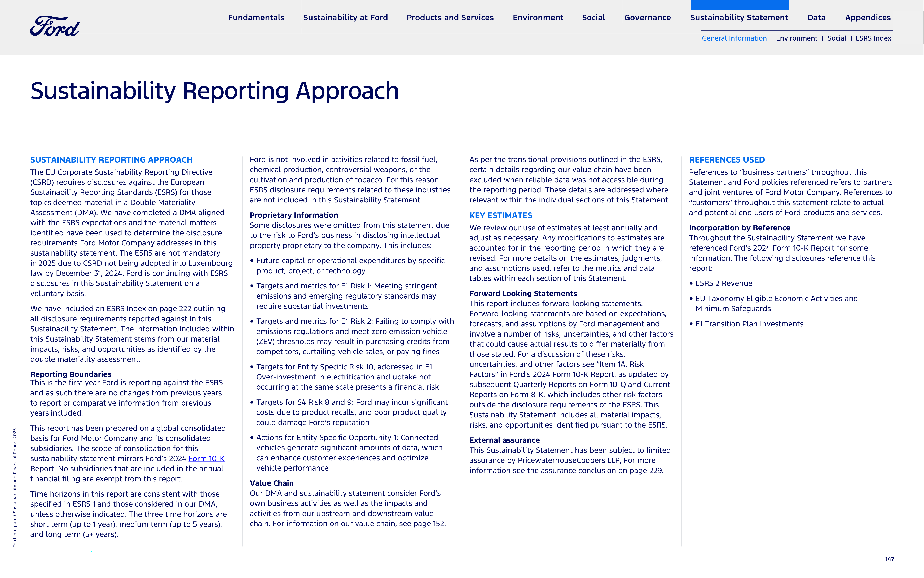This screenshot has width=924, height=578.
Task: Click General Information sub-navigation link
Action: (x=734, y=38)
